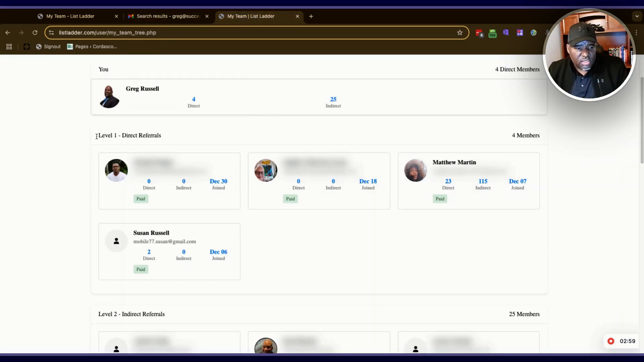The image size is (644, 362).
Task: Open the purple arrow extension icon
Action: point(506,33)
